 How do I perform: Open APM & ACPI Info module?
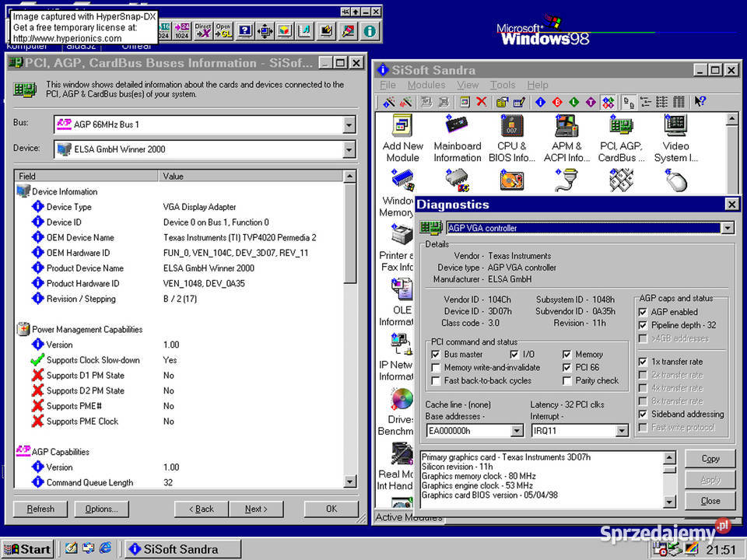(x=566, y=138)
